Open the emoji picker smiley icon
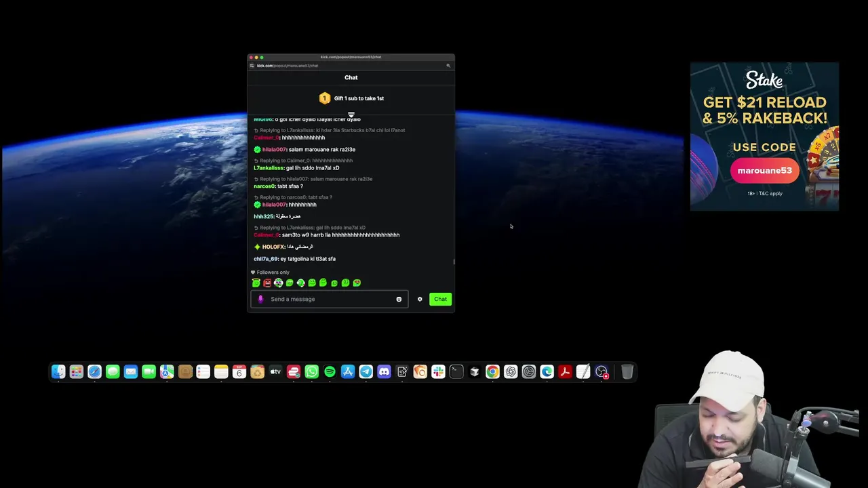The height and width of the screenshot is (488, 868). (399, 299)
